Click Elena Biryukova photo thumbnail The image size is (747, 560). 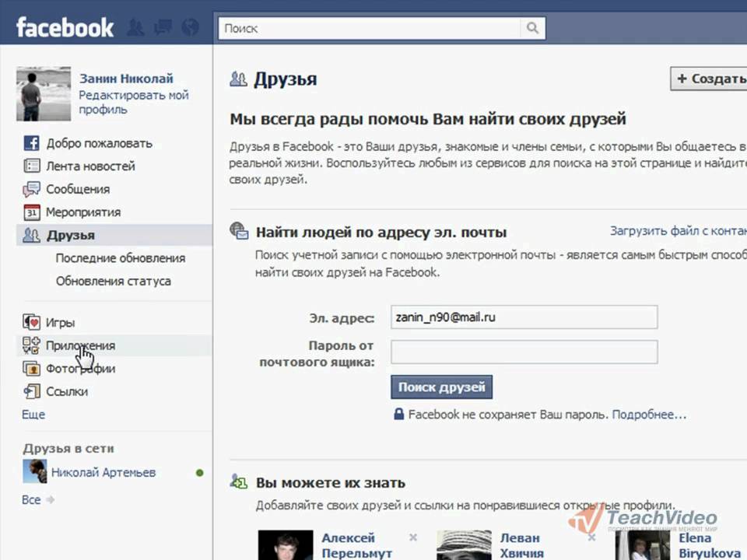point(643,545)
